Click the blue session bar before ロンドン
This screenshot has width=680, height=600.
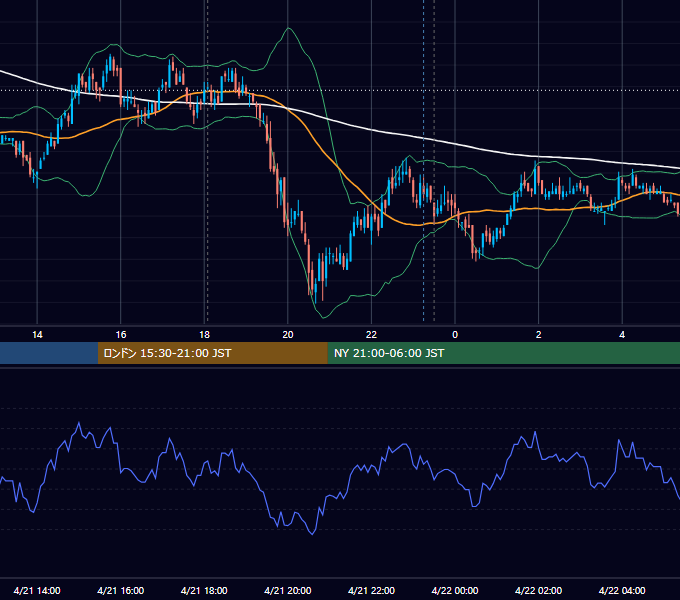tap(49, 353)
